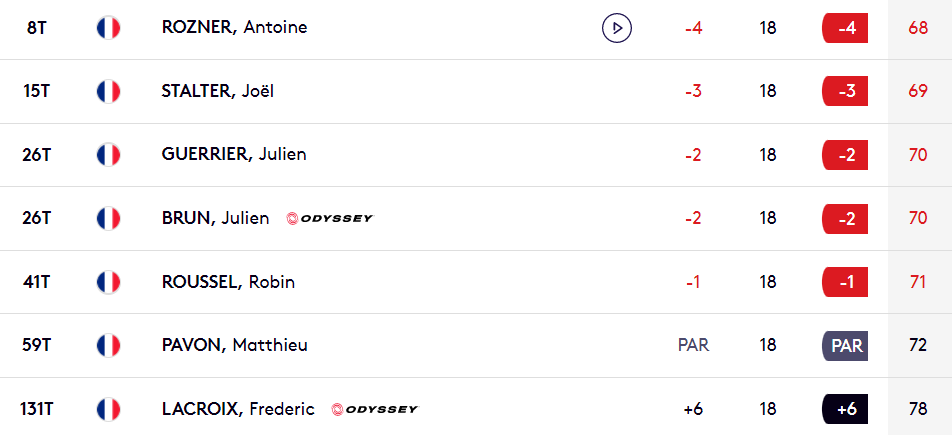
Task: Open LACROIX, Frederic player profile
Action: (x=238, y=409)
